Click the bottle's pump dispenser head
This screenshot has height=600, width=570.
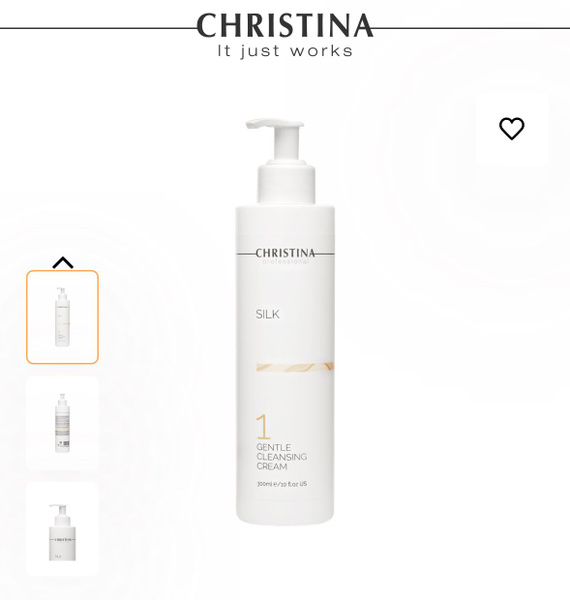pos(275,140)
